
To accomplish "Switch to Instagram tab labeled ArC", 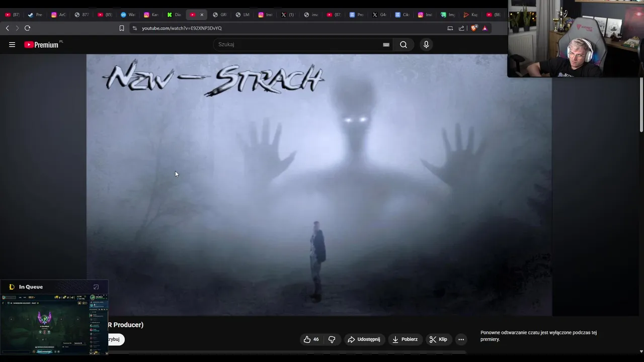I will [x=59, y=15].
